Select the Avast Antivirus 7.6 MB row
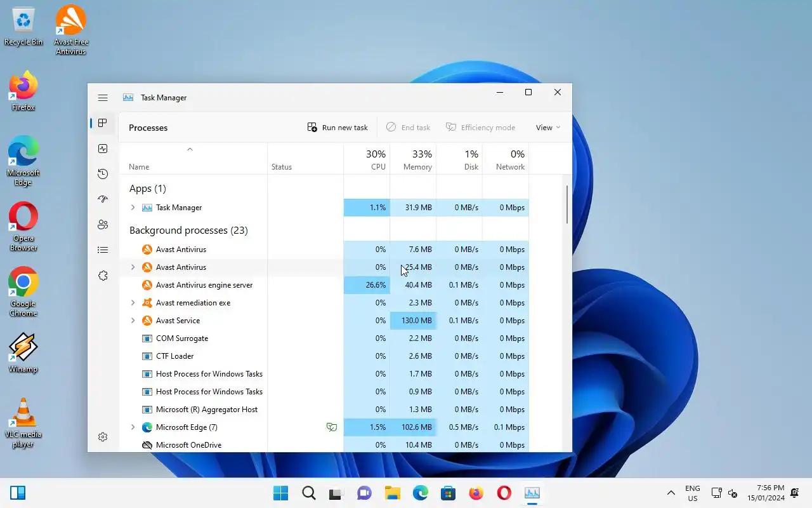This screenshot has width=812, height=508. click(x=324, y=250)
